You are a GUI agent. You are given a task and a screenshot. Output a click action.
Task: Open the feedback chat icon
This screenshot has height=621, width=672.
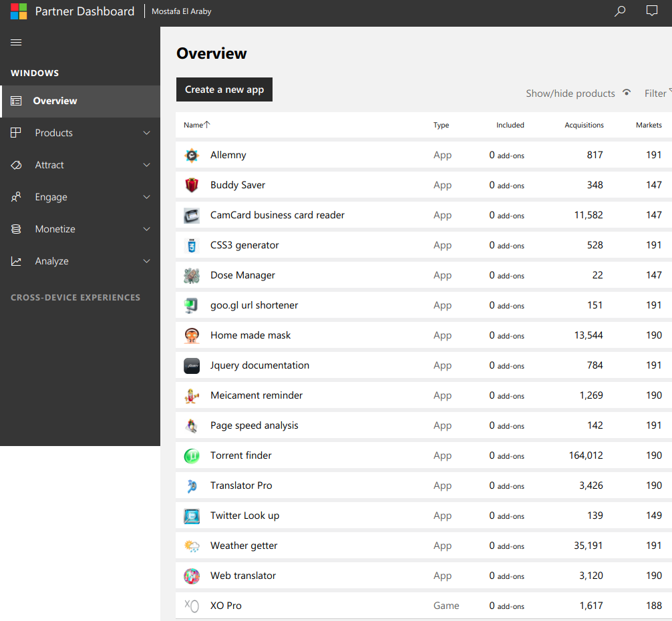(651, 11)
